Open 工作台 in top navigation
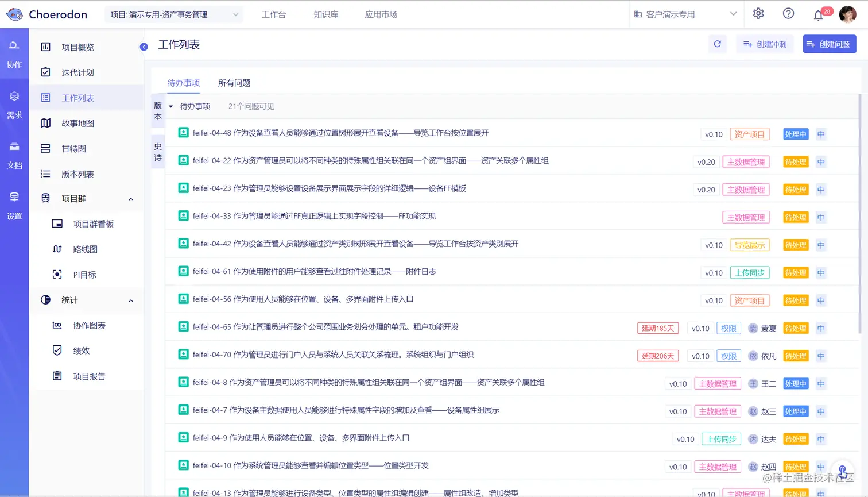Viewport: 868px width, 497px height. click(274, 14)
